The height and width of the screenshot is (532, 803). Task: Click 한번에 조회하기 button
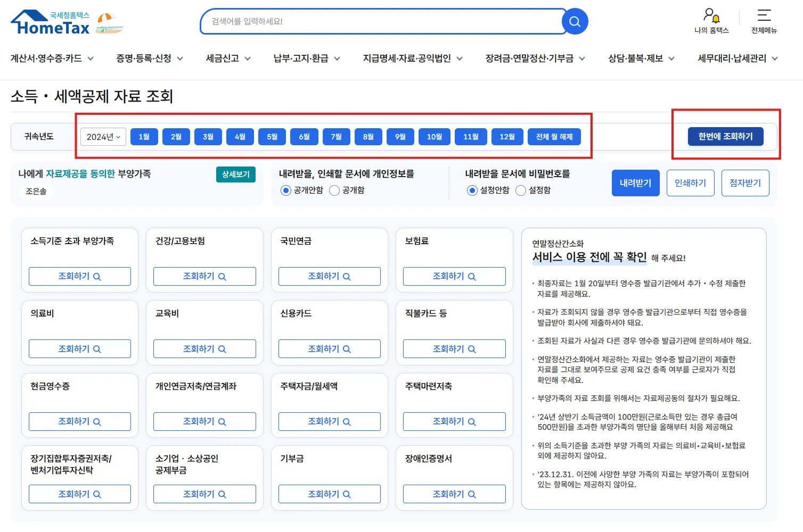point(725,136)
